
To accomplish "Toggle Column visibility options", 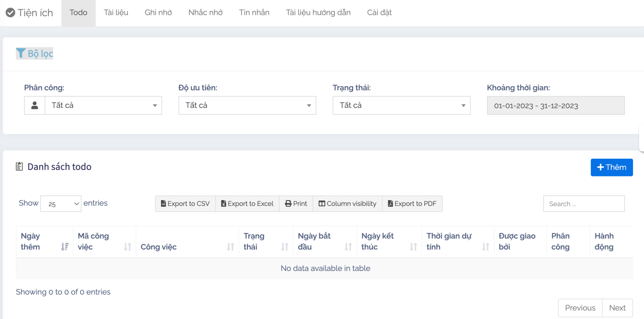I will tap(347, 204).
